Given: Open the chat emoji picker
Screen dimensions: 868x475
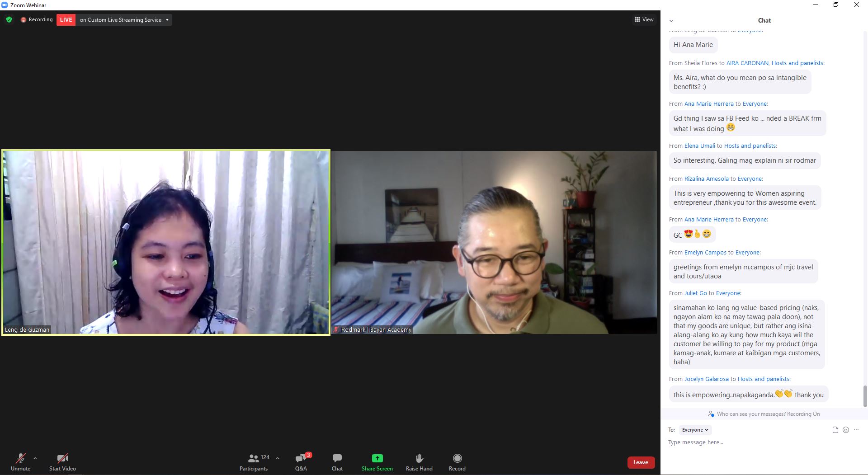Looking at the screenshot, I should click(846, 430).
